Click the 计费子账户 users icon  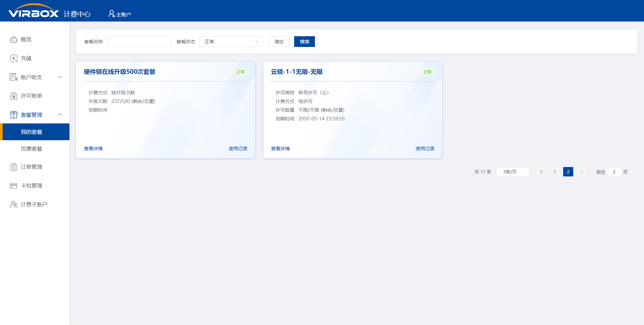pyautogui.click(x=14, y=205)
